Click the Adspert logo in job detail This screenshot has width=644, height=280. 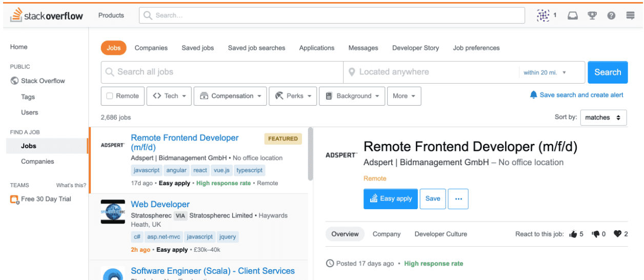[x=341, y=155]
